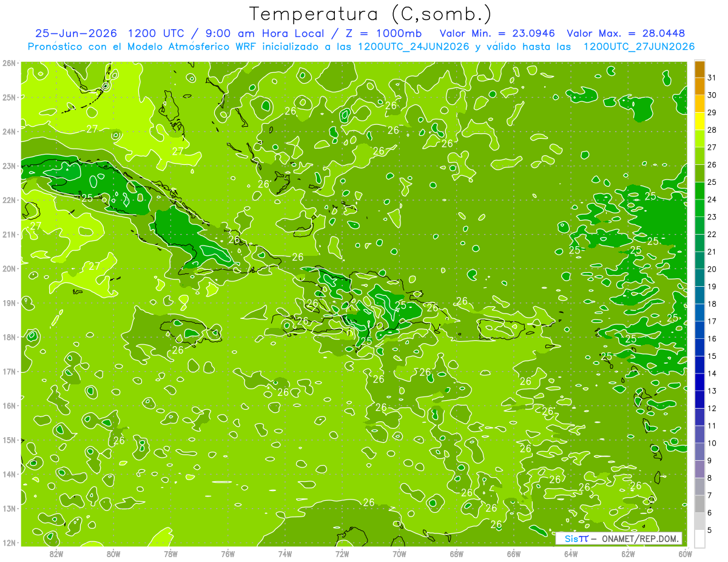This screenshot has width=728, height=562.
Task: Click the latitude axis label "12N"
Action: coord(8,543)
